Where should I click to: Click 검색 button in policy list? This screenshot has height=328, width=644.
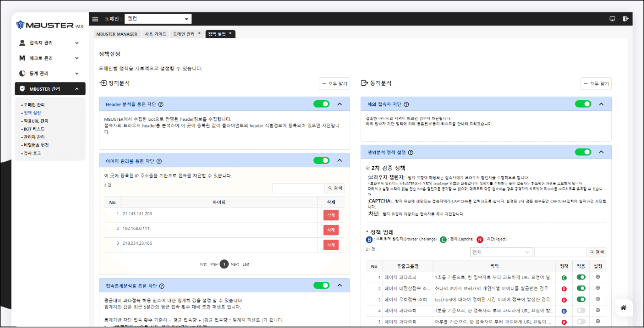pos(597,252)
